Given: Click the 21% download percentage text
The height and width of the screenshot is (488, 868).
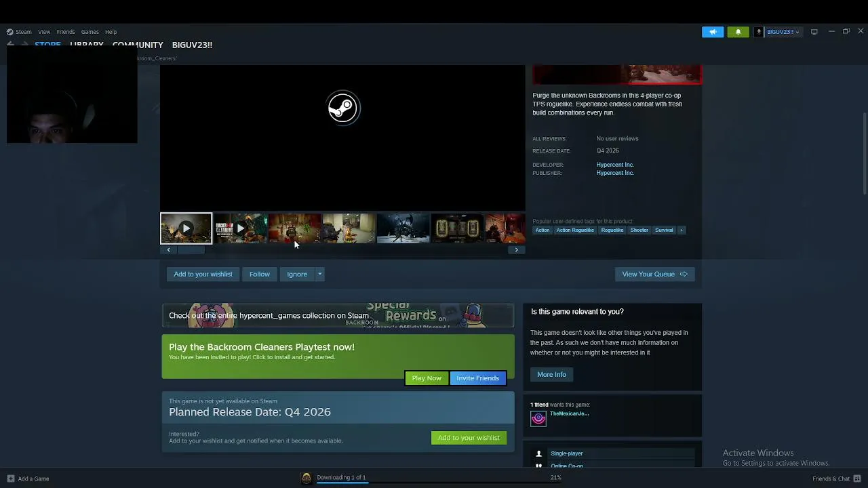Looking at the screenshot, I should click(x=555, y=478).
